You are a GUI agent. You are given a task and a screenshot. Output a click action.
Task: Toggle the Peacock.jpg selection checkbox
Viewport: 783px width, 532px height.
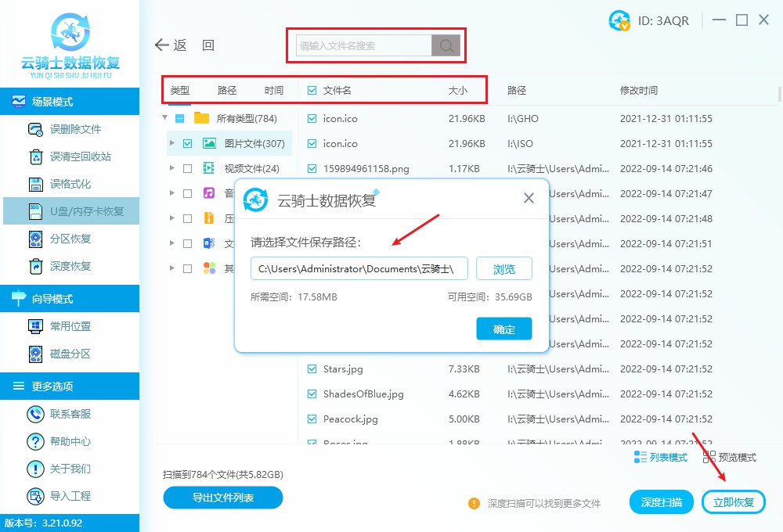310,419
